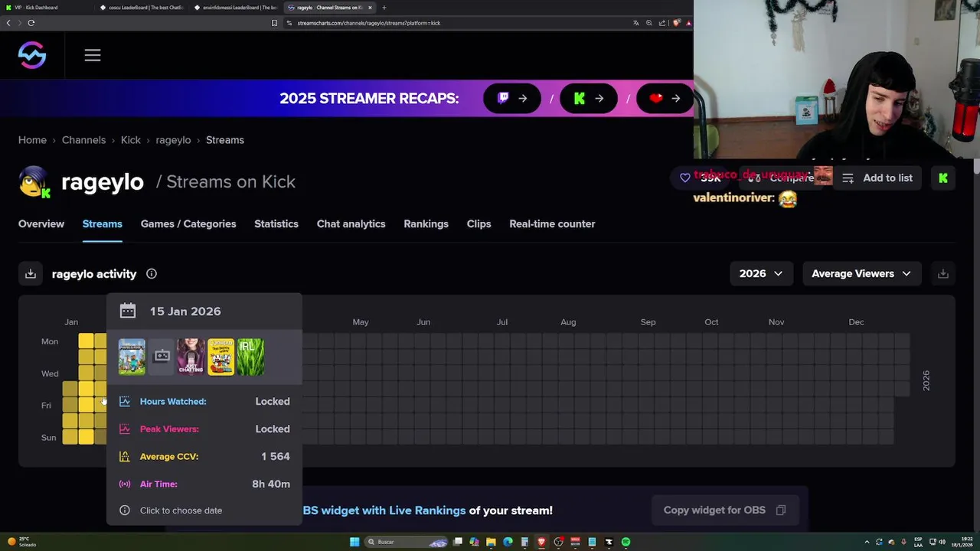The image size is (980, 551).
Task: Go to Channels breadcrumb link
Action: tap(83, 140)
